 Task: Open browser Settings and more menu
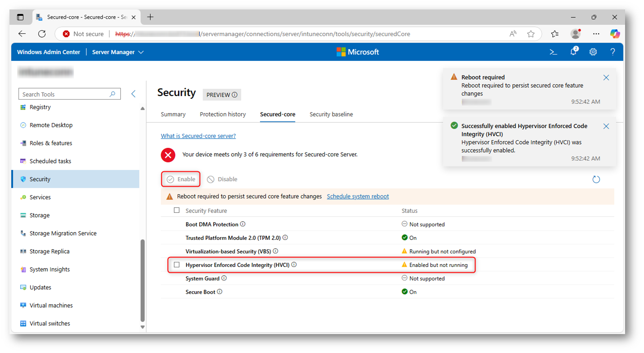pos(596,34)
